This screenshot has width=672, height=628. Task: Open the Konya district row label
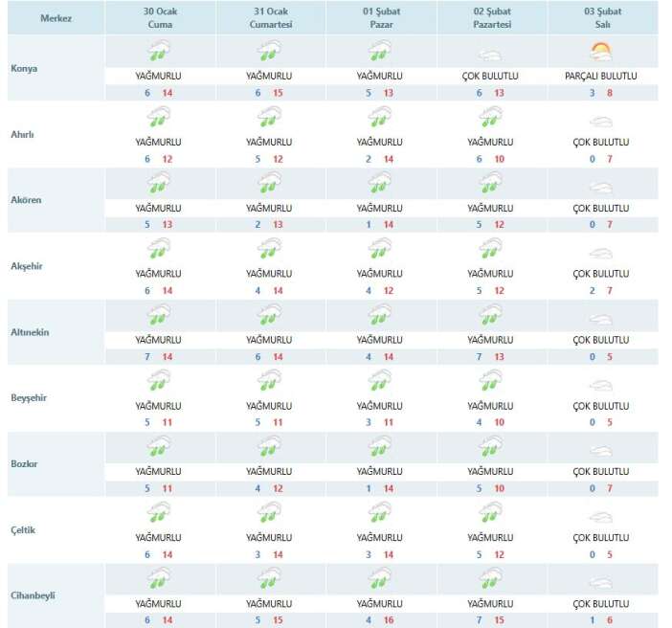click(24, 69)
